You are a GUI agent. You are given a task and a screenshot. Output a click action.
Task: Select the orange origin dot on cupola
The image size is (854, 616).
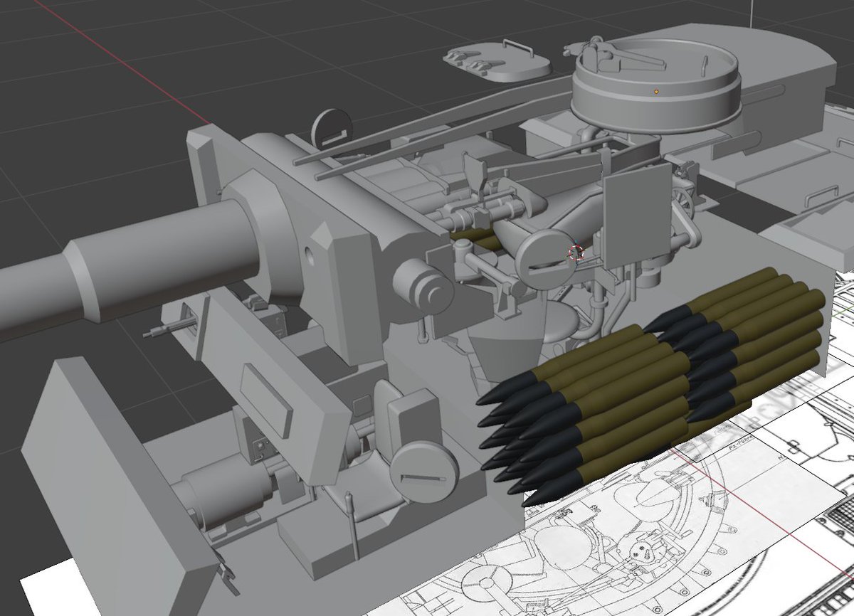[657, 91]
